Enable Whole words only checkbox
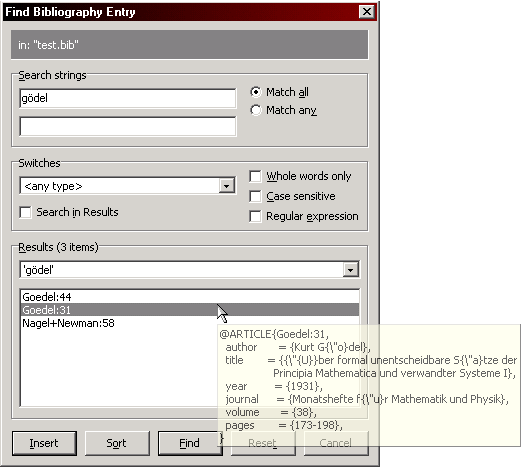521x467 pixels. coord(255,176)
